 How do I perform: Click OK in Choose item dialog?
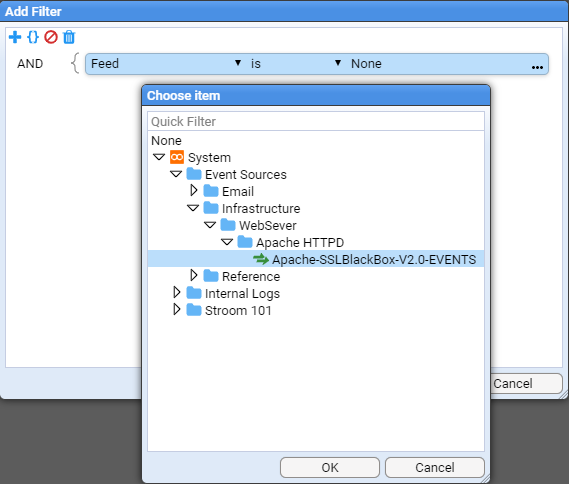(x=330, y=467)
